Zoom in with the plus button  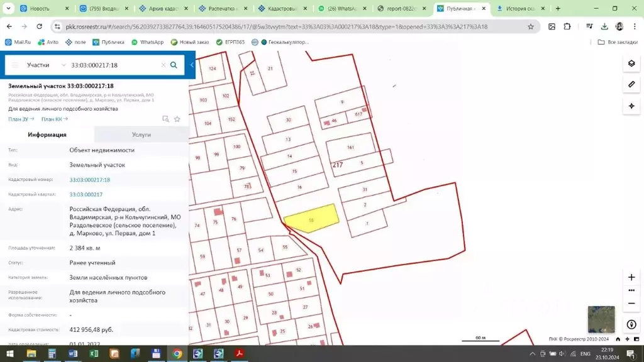coord(631,277)
